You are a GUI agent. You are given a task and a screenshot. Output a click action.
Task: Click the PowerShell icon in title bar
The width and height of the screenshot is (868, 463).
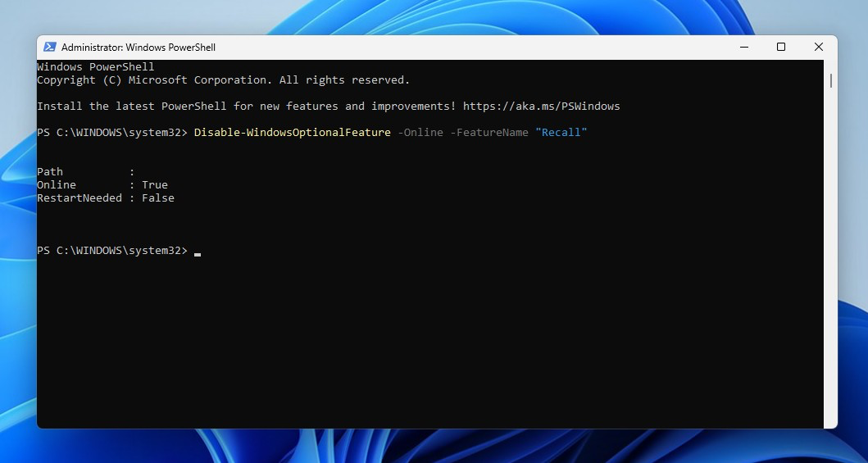tap(49, 48)
